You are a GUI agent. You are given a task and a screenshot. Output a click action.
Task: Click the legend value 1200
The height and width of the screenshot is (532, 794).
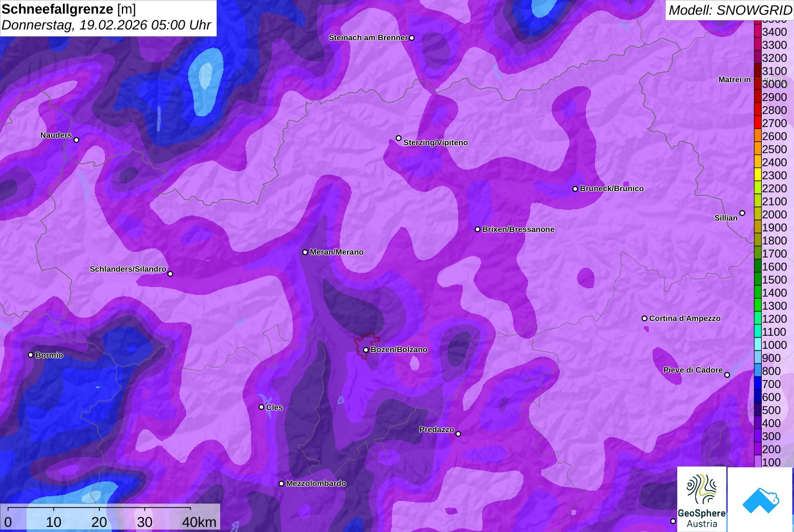tap(775, 319)
